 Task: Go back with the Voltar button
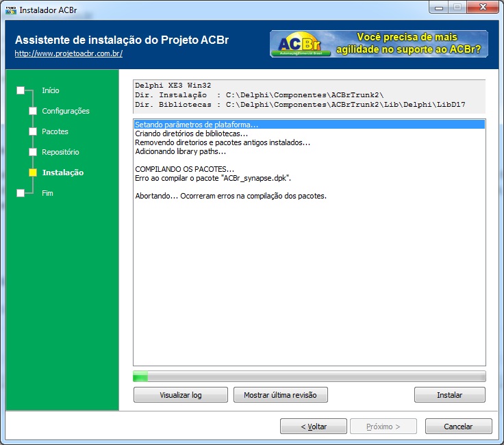(x=314, y=427)
